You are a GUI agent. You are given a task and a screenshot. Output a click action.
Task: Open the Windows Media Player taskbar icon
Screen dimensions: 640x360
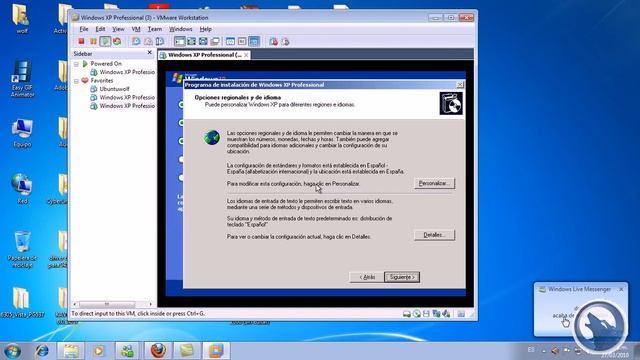coord(98,350)
